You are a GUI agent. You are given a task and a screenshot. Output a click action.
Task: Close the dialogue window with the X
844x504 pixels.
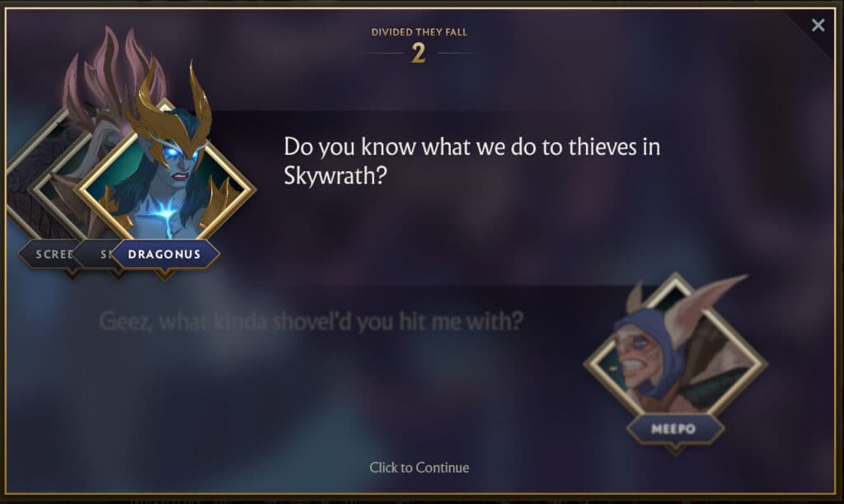point(818,25)
